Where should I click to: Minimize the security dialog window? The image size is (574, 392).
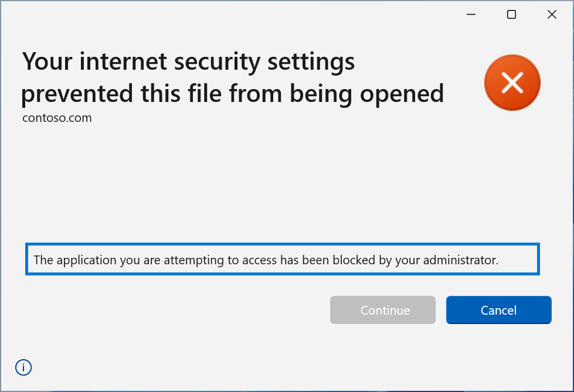point(470,14)
